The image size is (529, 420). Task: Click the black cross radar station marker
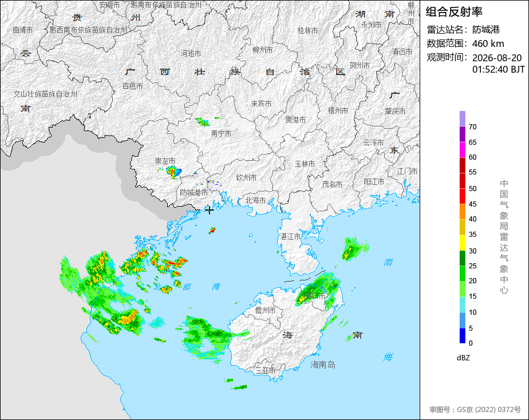pyautogui.click(x=209, y=211)
